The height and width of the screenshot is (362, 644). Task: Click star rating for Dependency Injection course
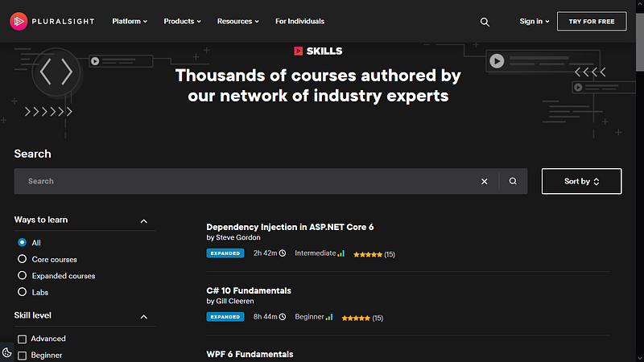click(x=368, y=254)
